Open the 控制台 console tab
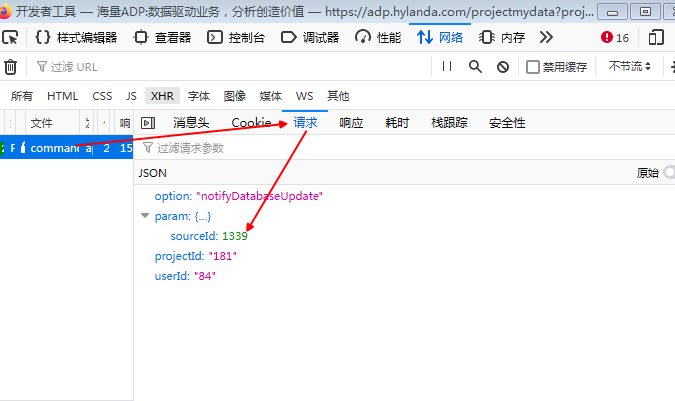The width and height of the screenshot is (675, 401). [232, 38]
